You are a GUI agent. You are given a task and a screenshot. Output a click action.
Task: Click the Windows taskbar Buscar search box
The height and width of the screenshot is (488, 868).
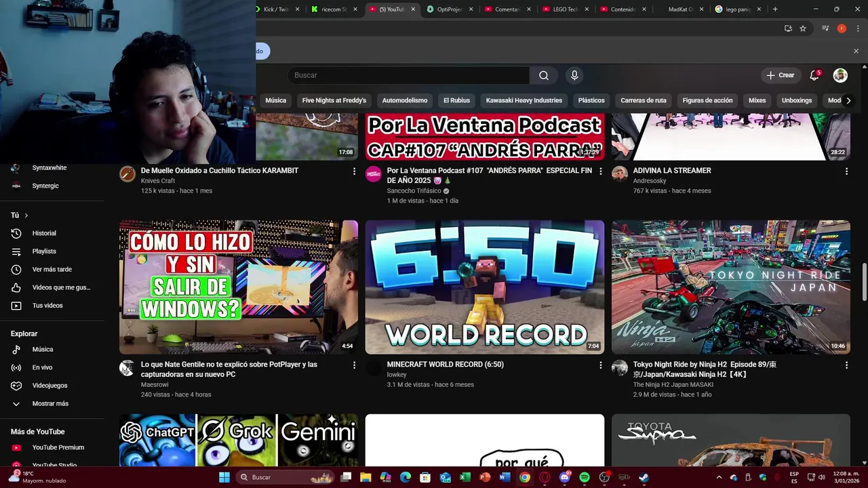(285, 477)
